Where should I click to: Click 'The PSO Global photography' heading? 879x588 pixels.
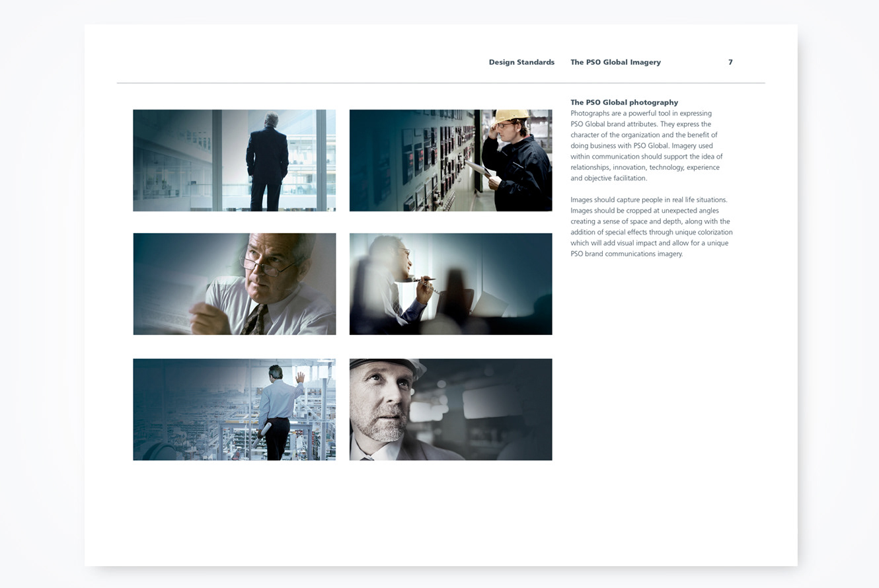(624, 102)
